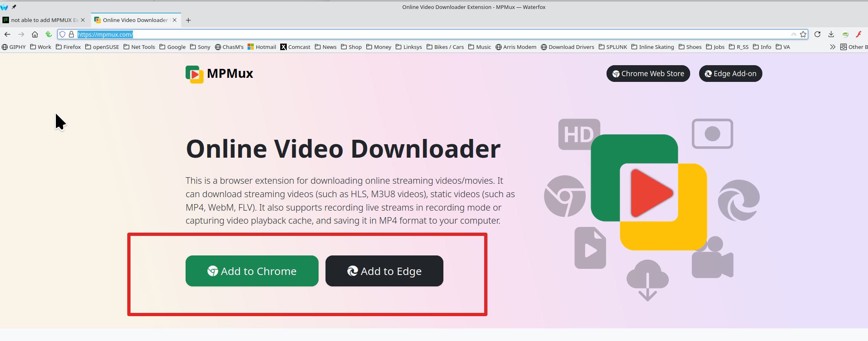Select the Online Video Downloader tab
This screenshot has height=341, width=868.
(x=135, y=20)
